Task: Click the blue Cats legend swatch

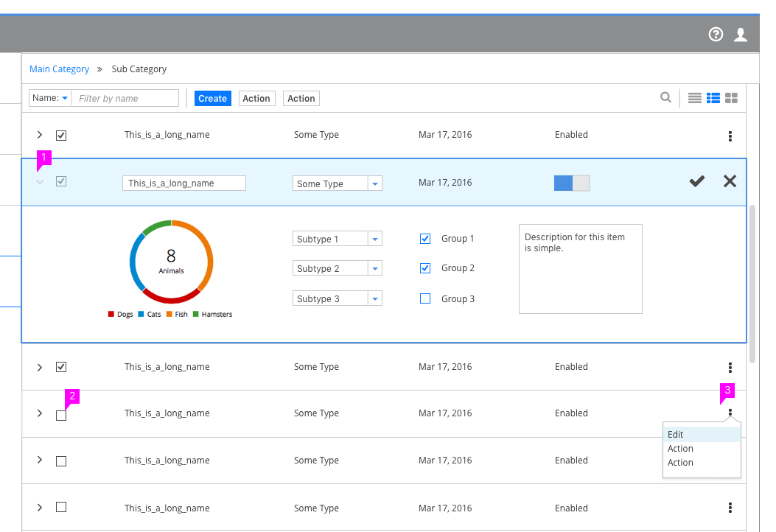Action: point(141,314)
